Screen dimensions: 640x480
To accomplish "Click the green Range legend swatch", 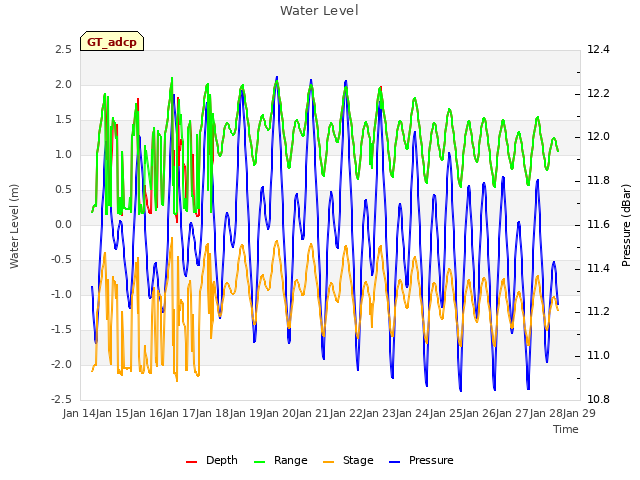I will pos(260,462).
